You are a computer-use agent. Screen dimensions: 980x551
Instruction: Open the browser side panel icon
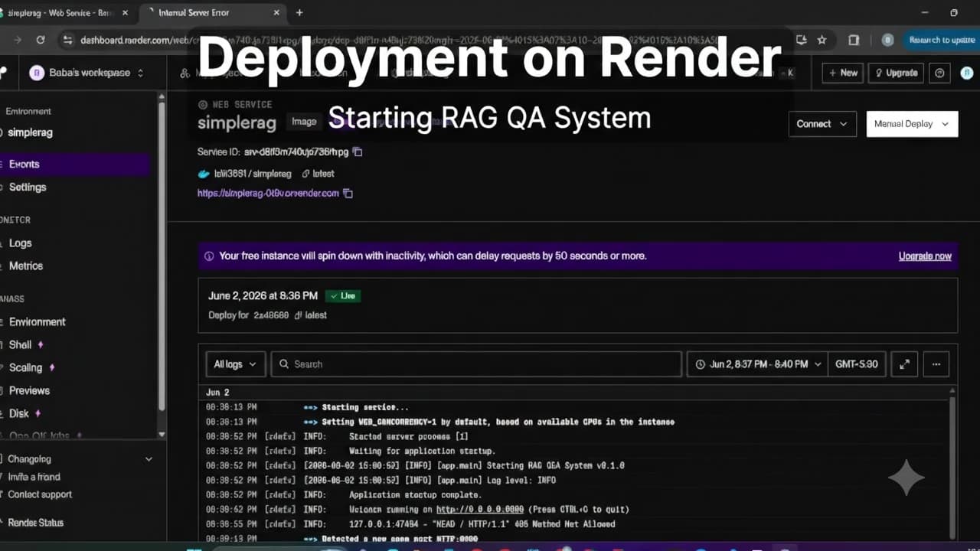tap(854, 40)
